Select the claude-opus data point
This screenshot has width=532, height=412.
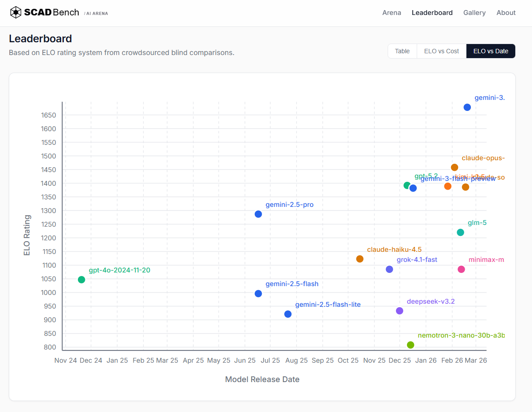coord(455,167)
